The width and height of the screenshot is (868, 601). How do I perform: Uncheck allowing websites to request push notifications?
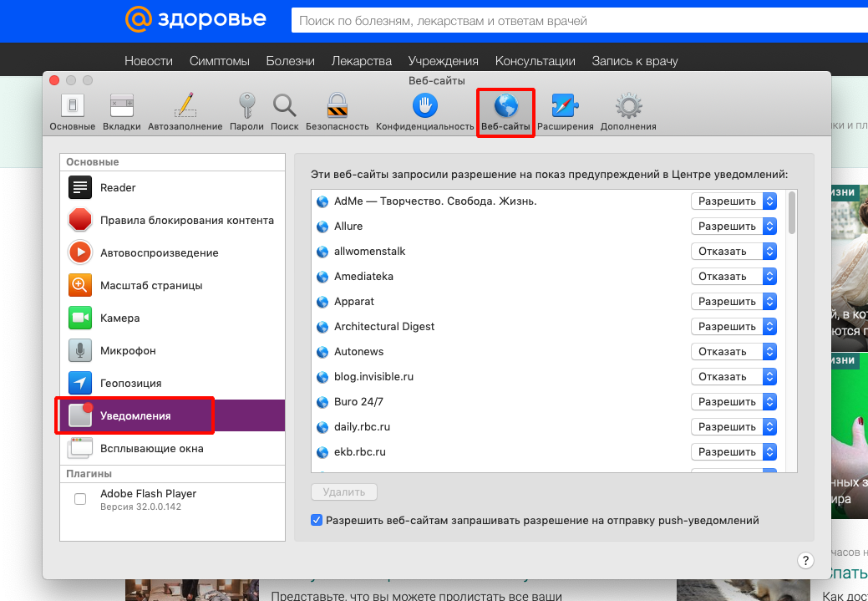(317, 520)
